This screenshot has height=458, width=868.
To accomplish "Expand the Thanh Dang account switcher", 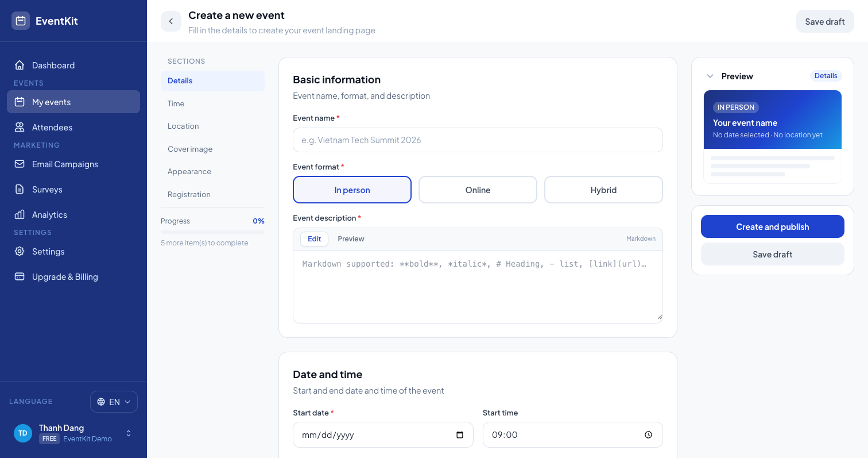I will click(129, 433).
